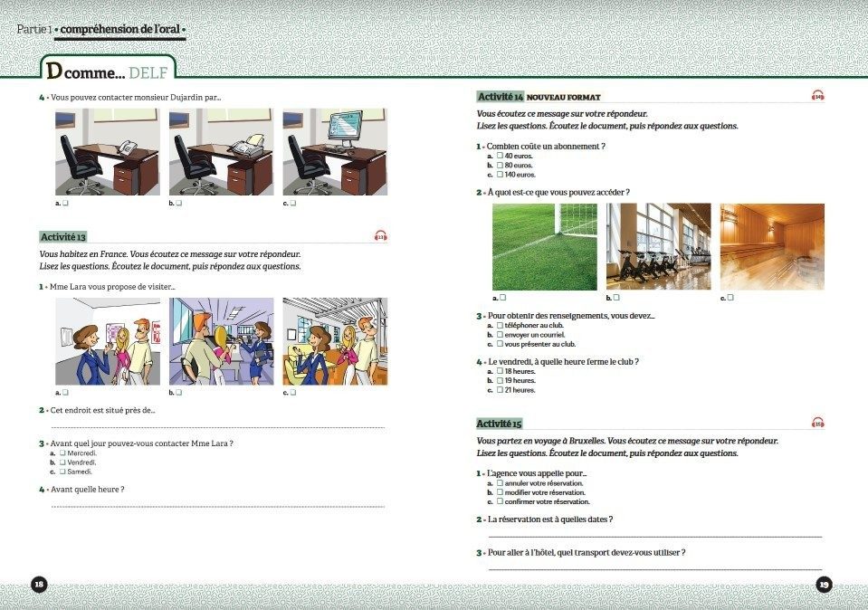This screenshot has height=610, width=868.
Task: Click the page 18 number badge
Action: point(39,584)
